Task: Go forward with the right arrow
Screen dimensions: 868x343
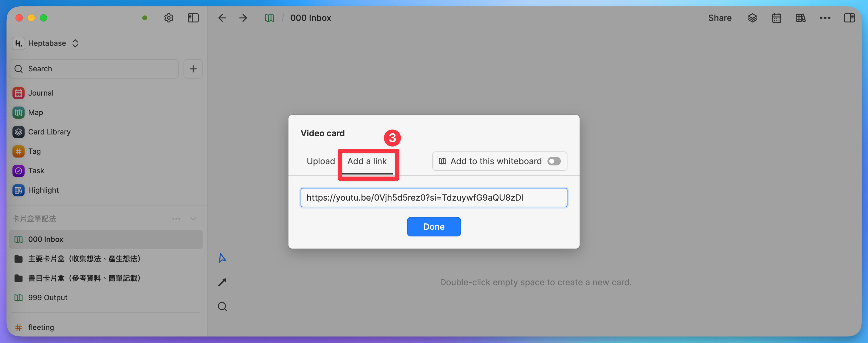Action: point(243,18)
